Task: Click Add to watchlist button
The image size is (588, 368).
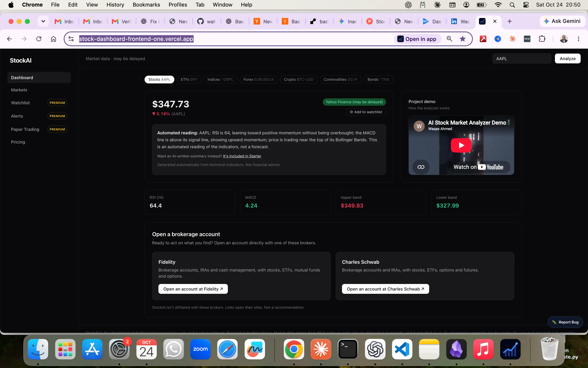Action: pos(366,112)
